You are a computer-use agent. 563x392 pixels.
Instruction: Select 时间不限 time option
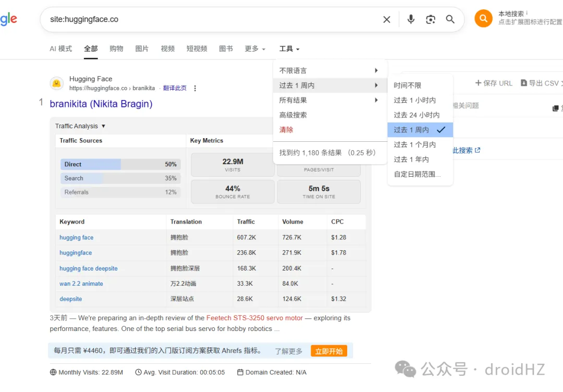[407, 85]
